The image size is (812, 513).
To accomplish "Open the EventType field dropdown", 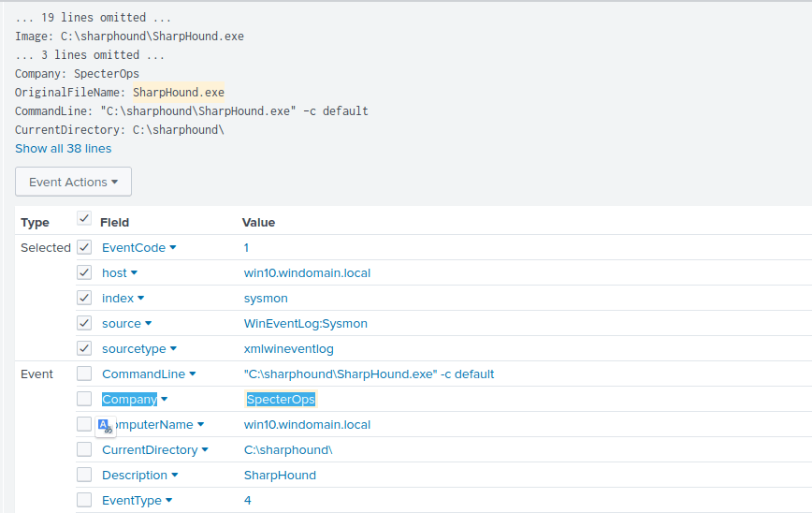I will click(x=169, y=501).
